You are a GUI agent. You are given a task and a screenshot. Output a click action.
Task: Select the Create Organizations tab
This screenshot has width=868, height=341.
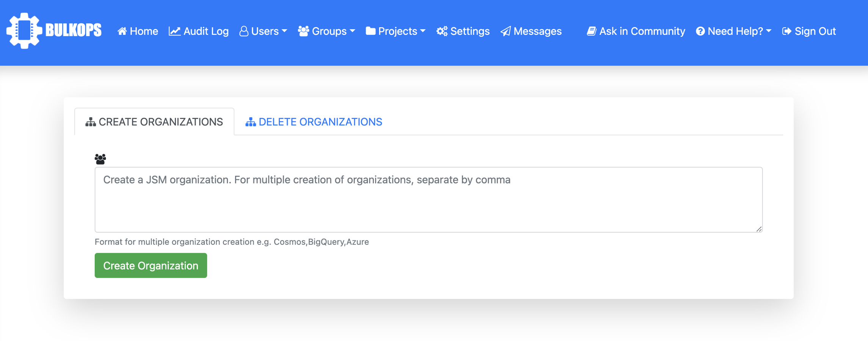pos(154,122)
